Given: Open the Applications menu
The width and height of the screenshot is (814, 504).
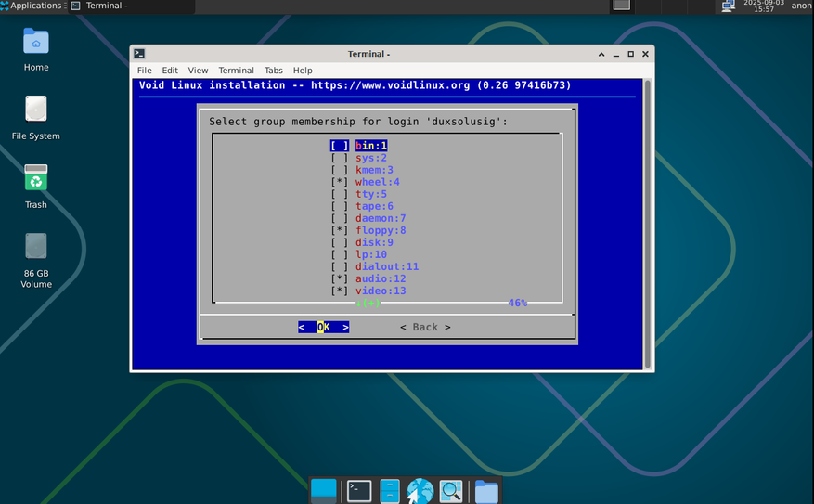Looking at the screenshot, I should 32,6.
